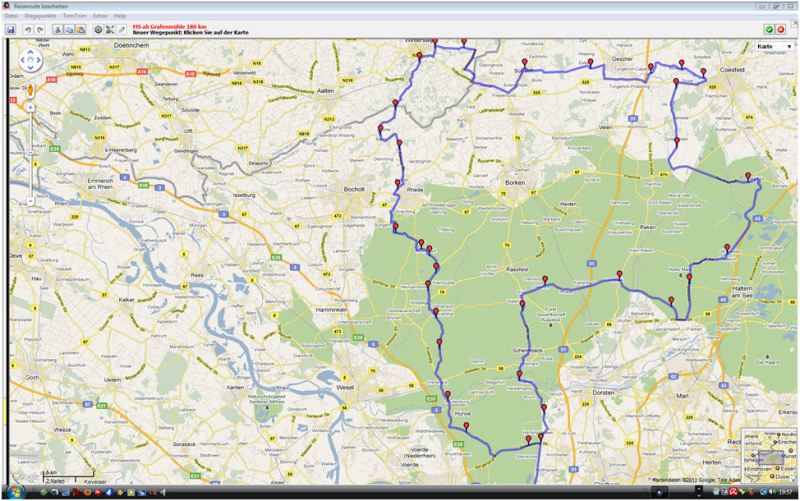
Task: Cut the selected waypoint with the scissors icon
Action: (x=58, y=30)
